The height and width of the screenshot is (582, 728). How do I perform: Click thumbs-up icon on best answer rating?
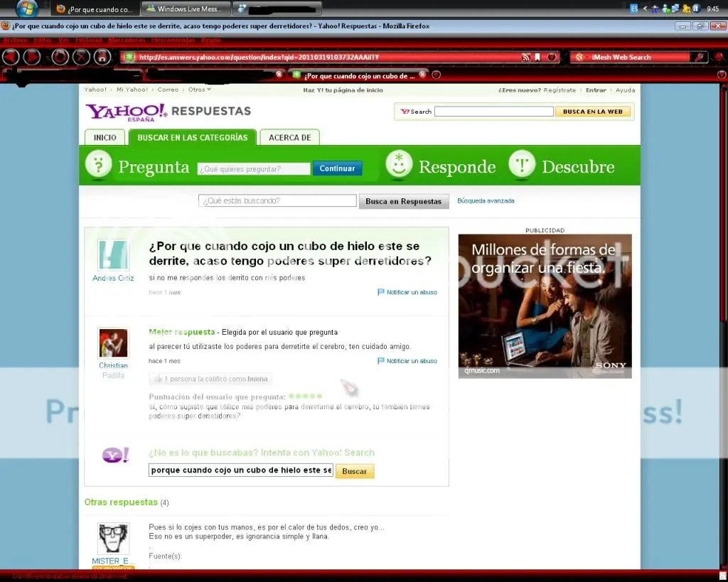point(158,379)
